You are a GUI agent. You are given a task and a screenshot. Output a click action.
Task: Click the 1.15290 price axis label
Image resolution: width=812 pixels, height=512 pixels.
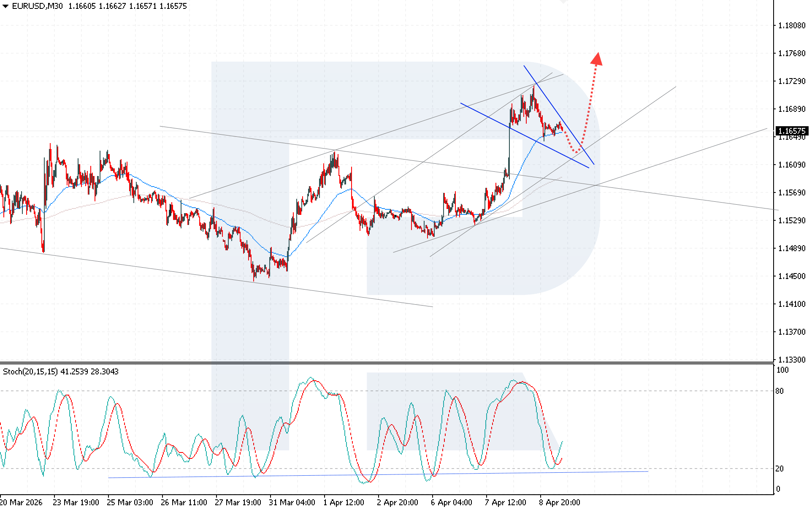(x=792, y=220)
